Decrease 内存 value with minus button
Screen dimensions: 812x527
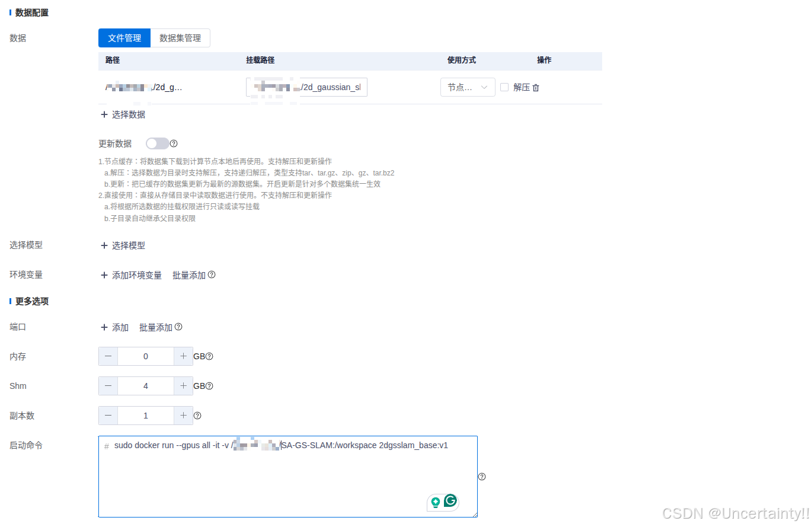click(108, 356)
